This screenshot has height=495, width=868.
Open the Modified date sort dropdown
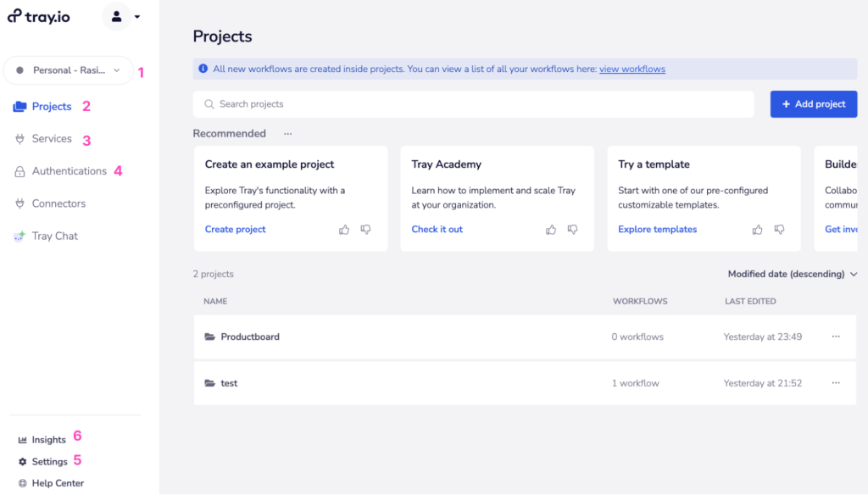tap(793, 274)
